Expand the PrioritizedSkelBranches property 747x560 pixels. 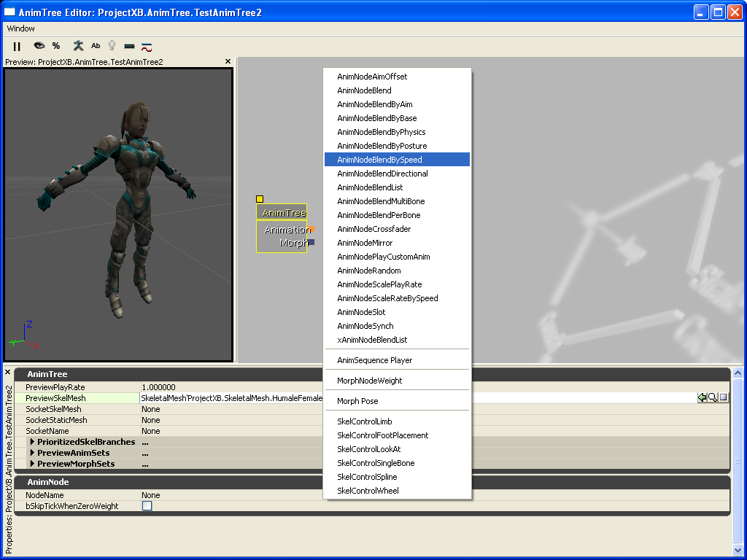tap(32, 442)
